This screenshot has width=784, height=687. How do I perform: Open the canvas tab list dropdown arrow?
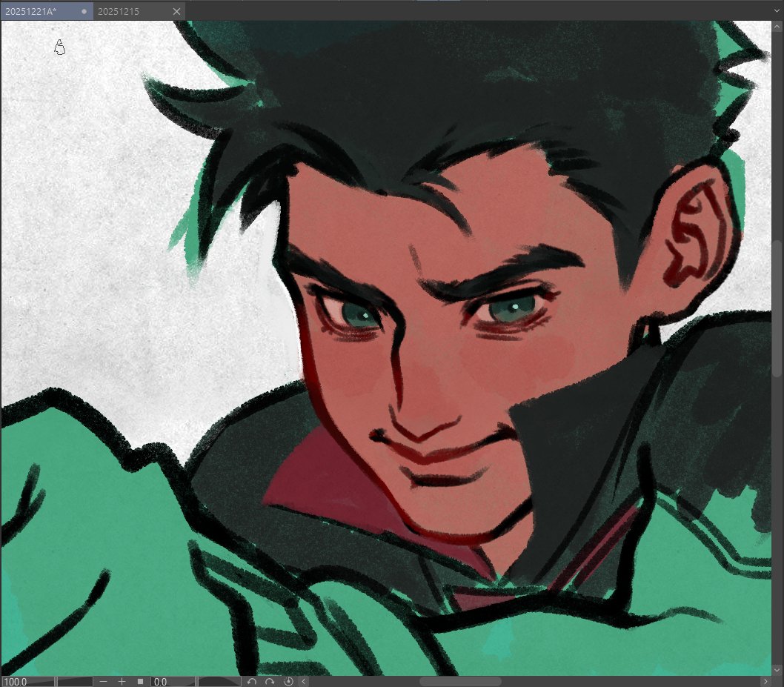(776, 11)
